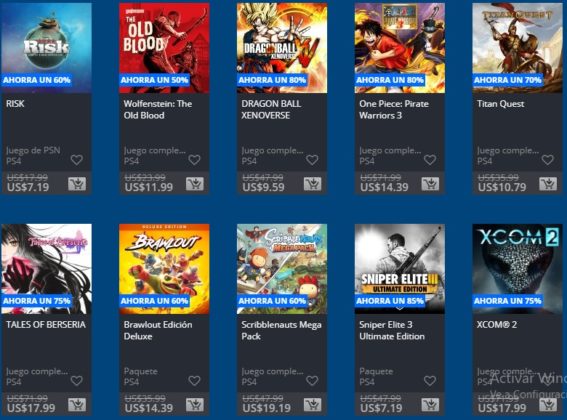Add Dragon Ball Xenoverse to cart
Viewport: 567px width, 420px height.
313,184
